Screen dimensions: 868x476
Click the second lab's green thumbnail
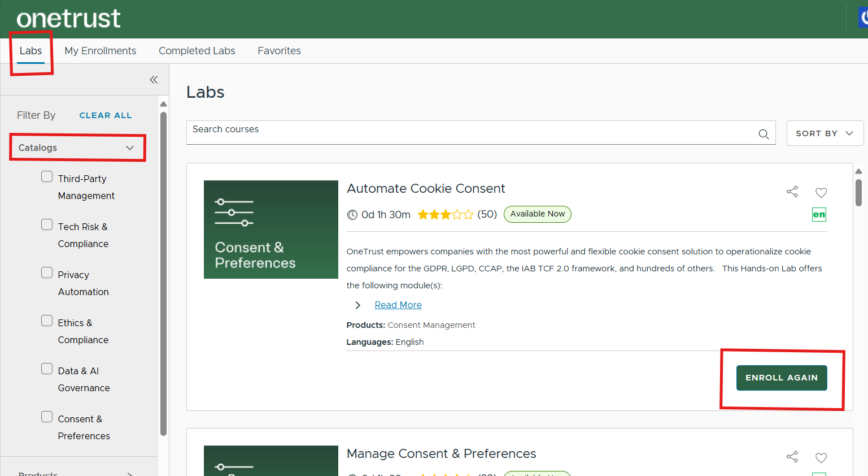click(271, 461)
